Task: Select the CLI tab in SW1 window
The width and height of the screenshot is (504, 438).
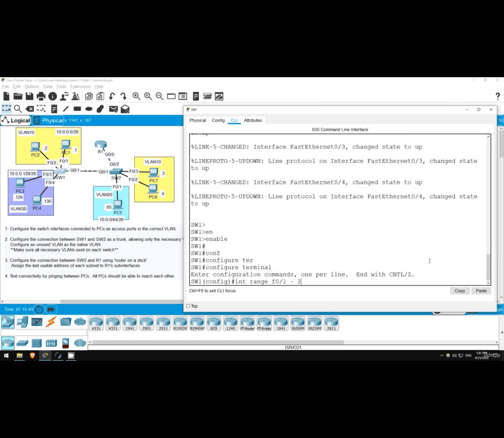Action: (234, 121)
